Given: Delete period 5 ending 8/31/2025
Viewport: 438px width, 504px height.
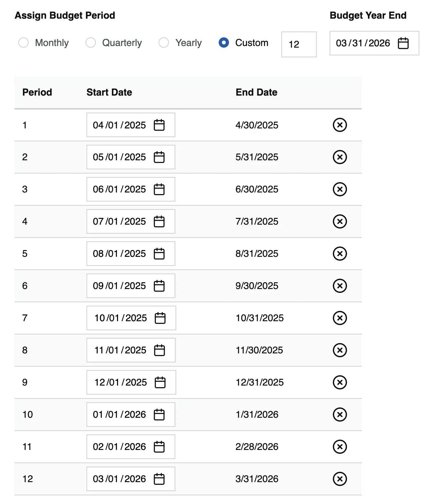Looking at the screenshot, I should [340, 254].
